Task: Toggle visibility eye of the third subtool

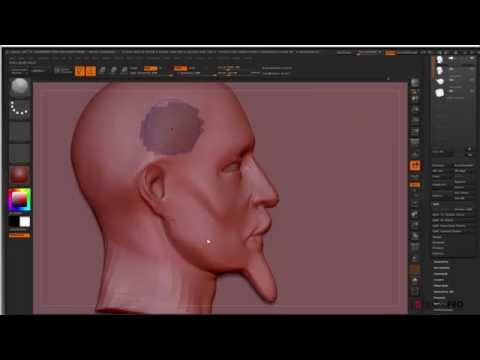Action: click(472, 80)
